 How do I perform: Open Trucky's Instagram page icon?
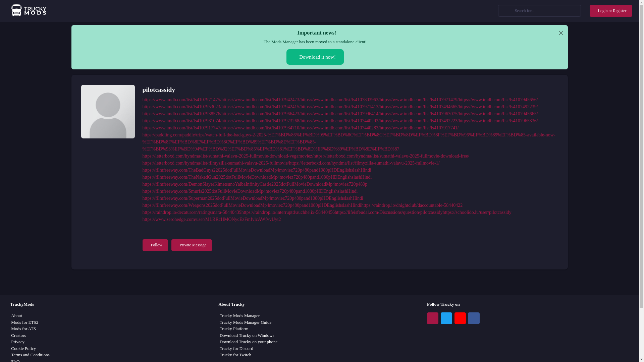click(432, 318)
